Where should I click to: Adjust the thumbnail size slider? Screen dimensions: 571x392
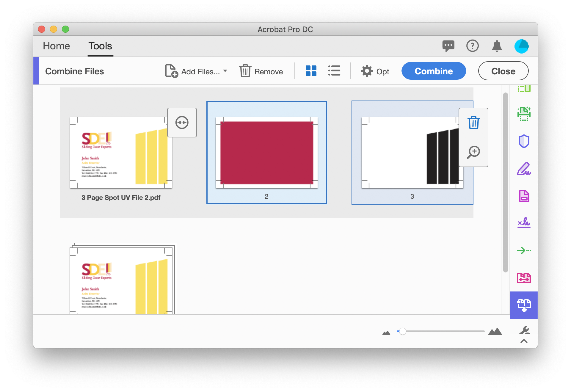403,331
